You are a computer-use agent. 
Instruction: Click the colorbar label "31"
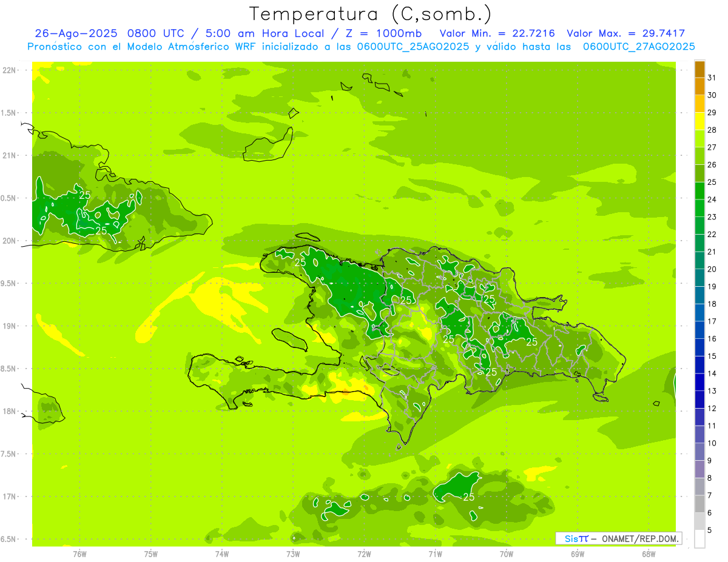click(712, 78)
